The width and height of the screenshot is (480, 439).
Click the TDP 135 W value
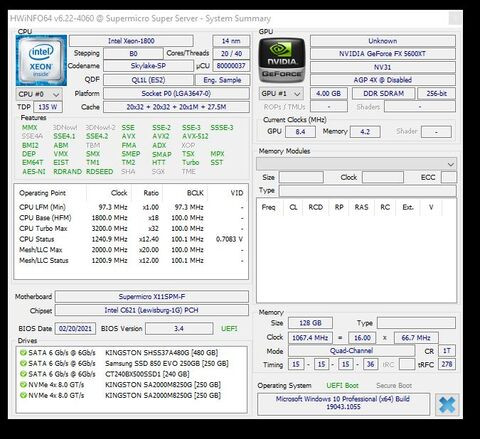click(48, 107)
